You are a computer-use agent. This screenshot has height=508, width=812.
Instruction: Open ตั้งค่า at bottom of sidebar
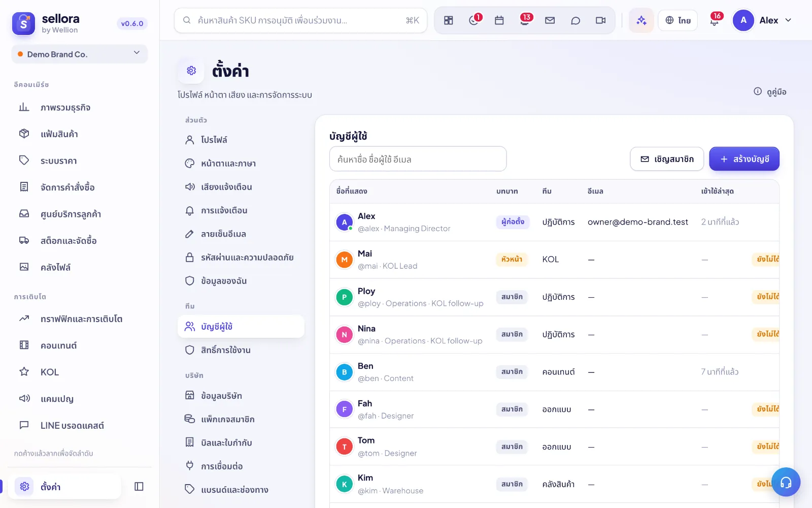[x=64, y=487]
